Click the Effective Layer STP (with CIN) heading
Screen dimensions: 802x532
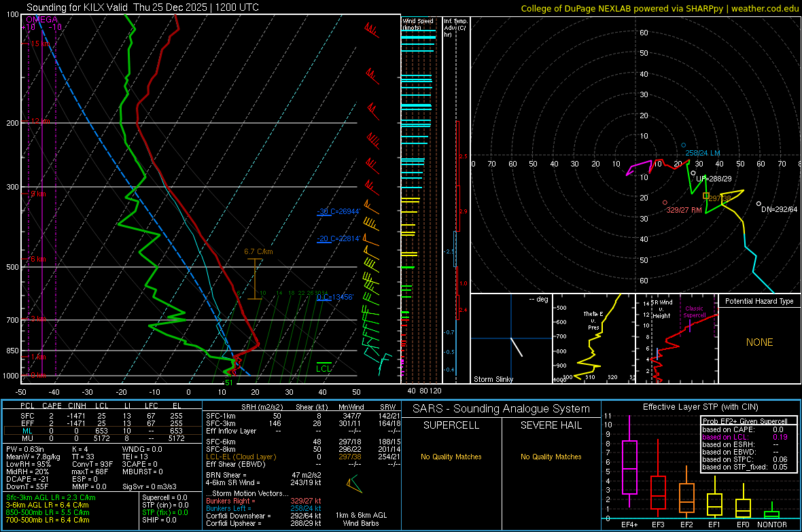pos(700,407)
